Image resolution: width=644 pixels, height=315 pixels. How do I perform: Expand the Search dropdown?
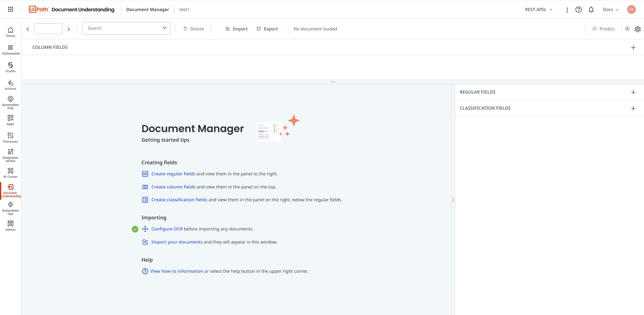coord(165,28)
